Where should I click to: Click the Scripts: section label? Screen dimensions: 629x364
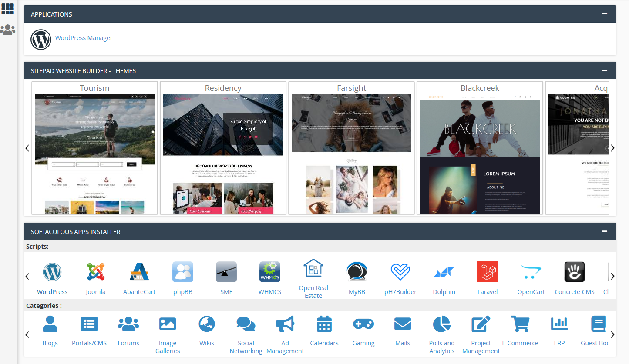tap(37, 247)
